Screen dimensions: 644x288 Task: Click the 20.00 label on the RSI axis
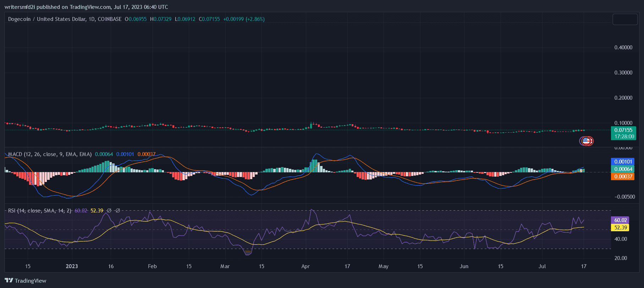pyautogui.click(x=621, y=258)
